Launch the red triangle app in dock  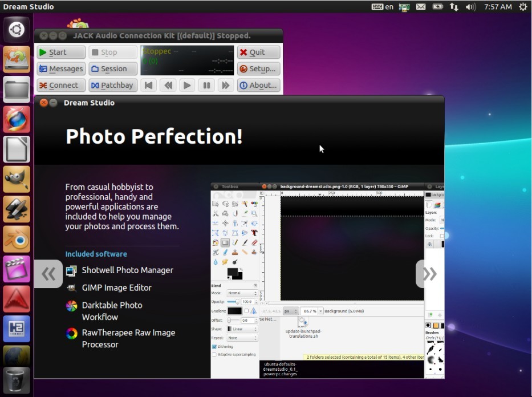click(x=17, y=298)
